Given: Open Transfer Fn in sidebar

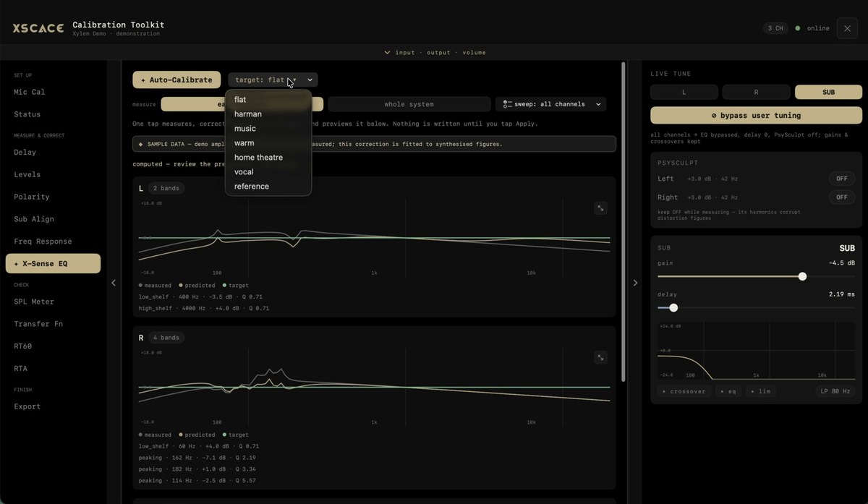Looking at the screenshot, I should pyautogui.click(x=53, y=324).
